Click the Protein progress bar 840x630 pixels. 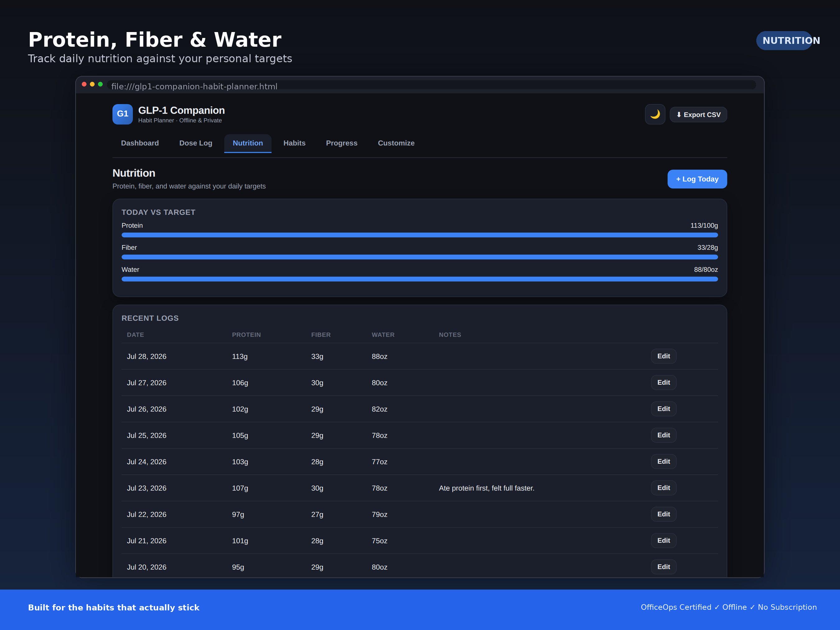tap(420, 235)
